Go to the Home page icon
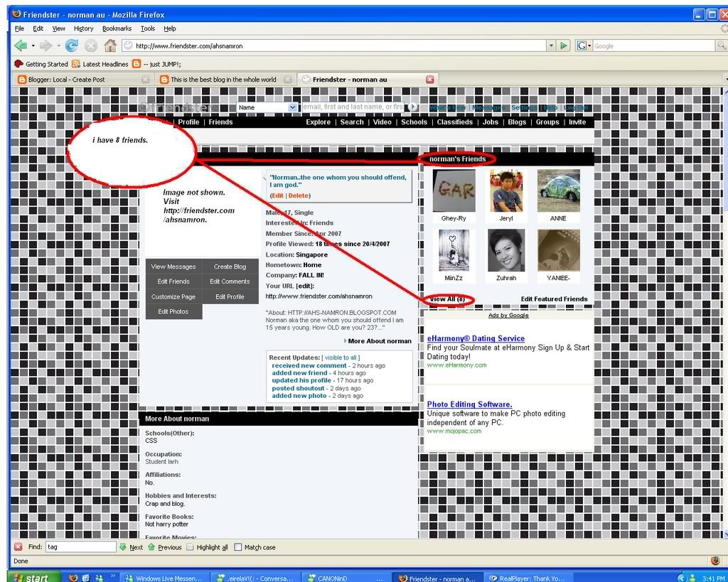 (110, 45)
